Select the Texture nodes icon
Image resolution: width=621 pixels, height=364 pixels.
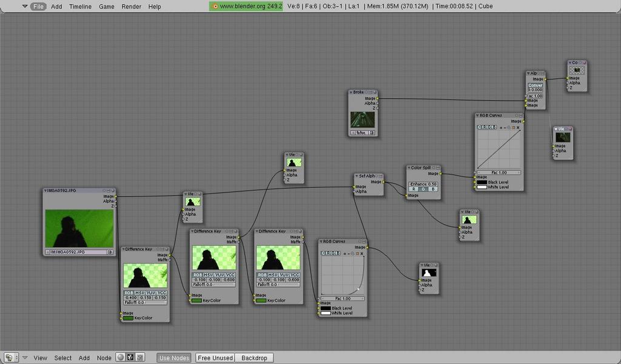click(140, 357)
